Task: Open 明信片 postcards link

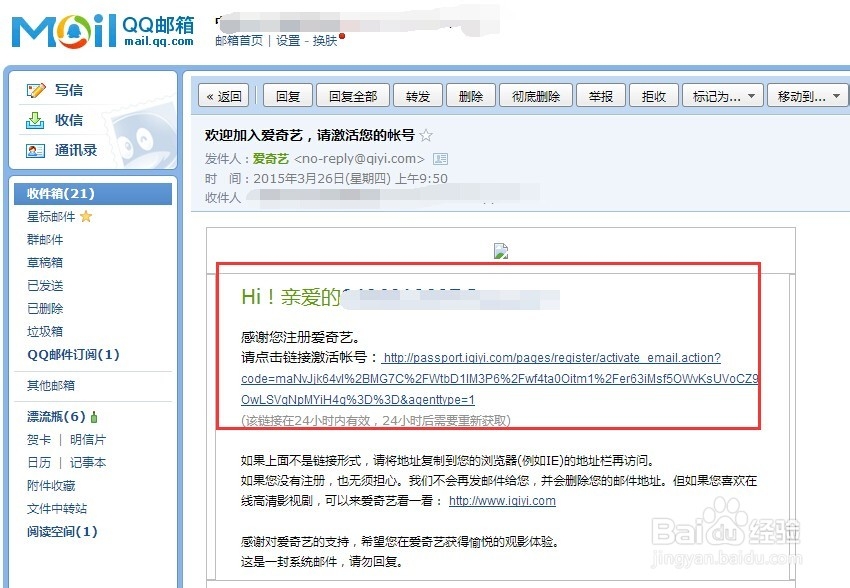Action: [x=88, y=440]
